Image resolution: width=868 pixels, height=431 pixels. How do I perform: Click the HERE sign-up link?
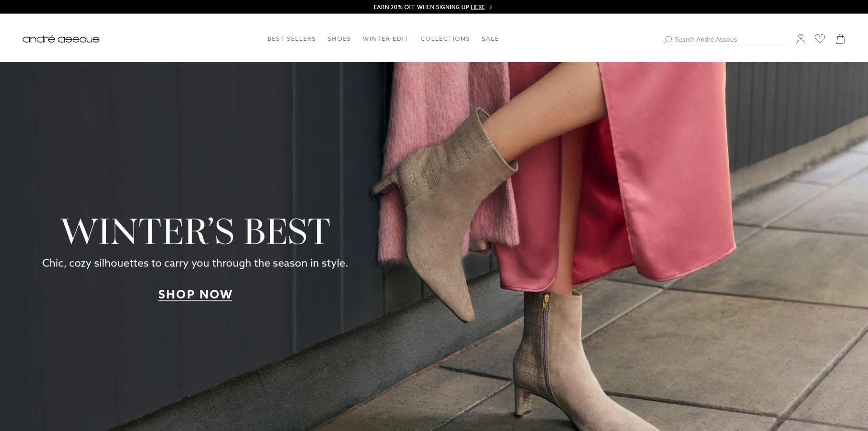477,7
